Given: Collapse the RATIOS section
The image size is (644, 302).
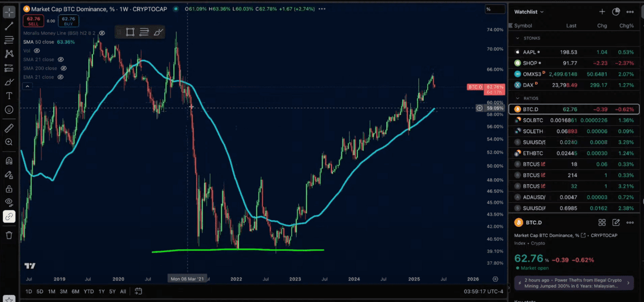Looking at the screenshot, I should 517,98.
